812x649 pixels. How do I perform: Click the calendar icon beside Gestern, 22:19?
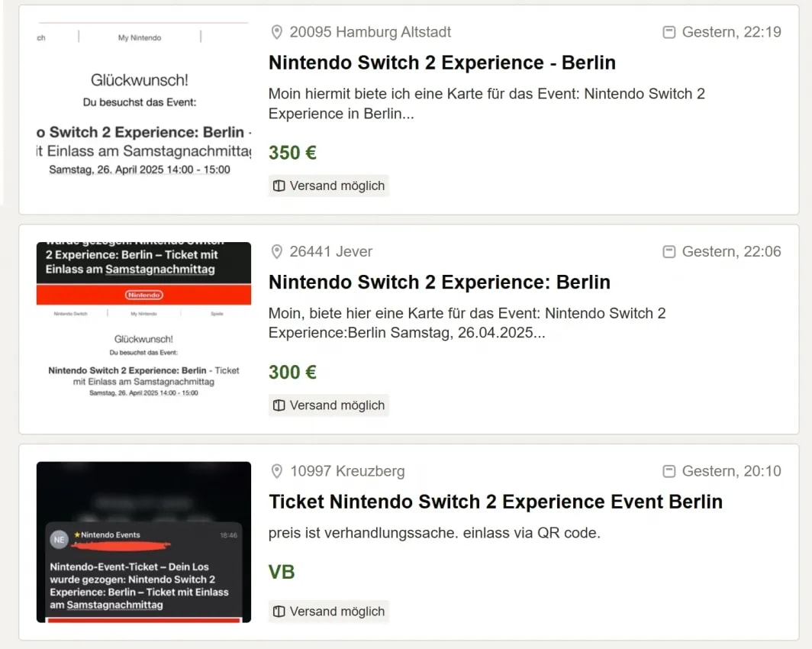(669, 32)
